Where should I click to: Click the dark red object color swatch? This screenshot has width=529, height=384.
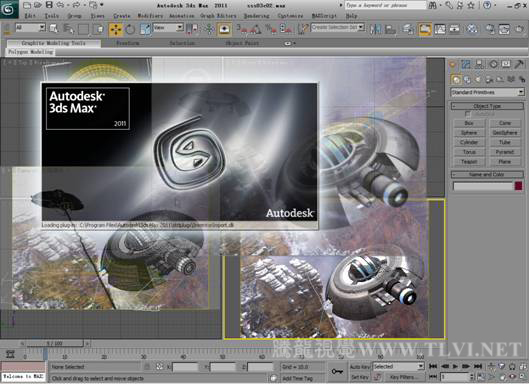coord(519,186)
